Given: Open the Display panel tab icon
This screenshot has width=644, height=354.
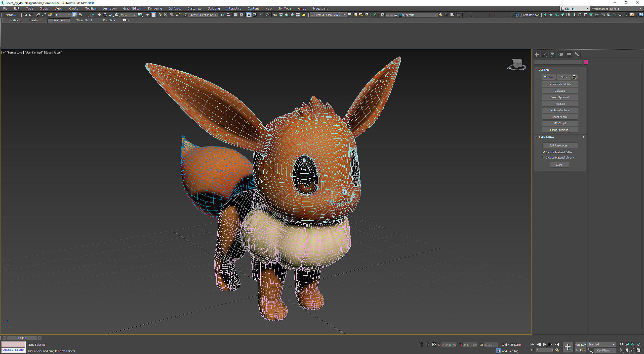Looking at the screenshot, I should point(569,55).
